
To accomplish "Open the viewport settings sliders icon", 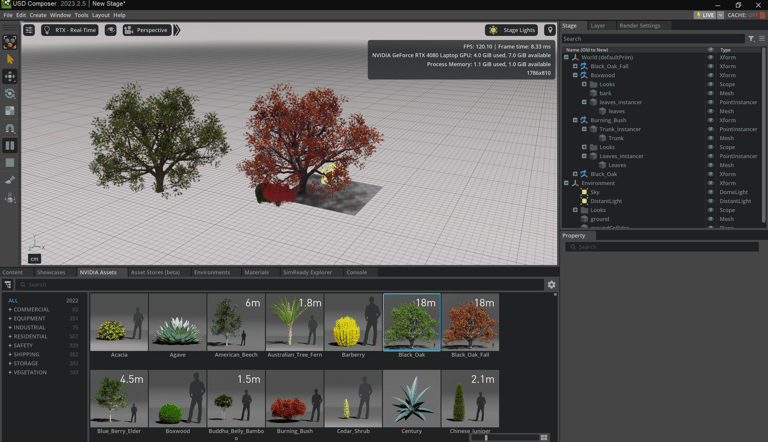I will pos(29,30).
